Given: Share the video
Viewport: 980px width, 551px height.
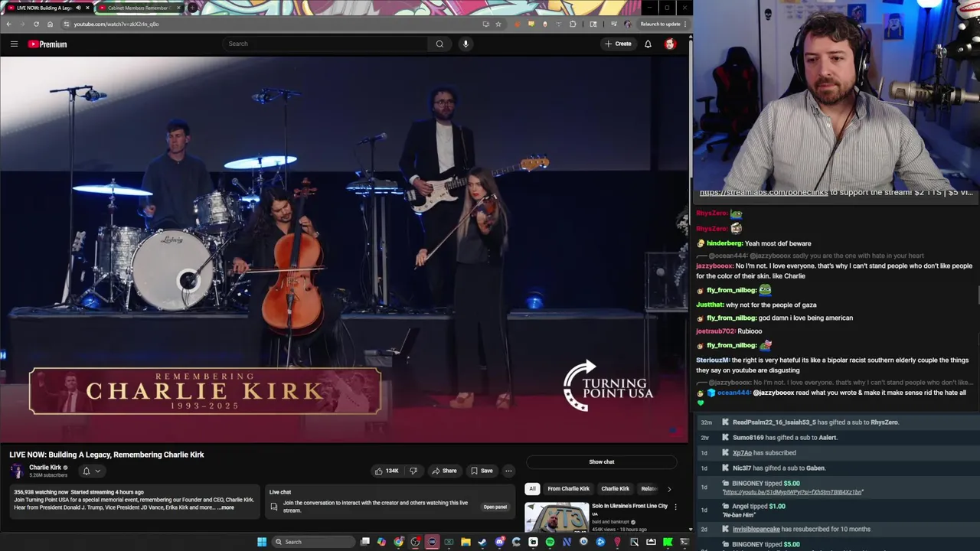Looking at the screenshot, I should [x=444, y=471].
